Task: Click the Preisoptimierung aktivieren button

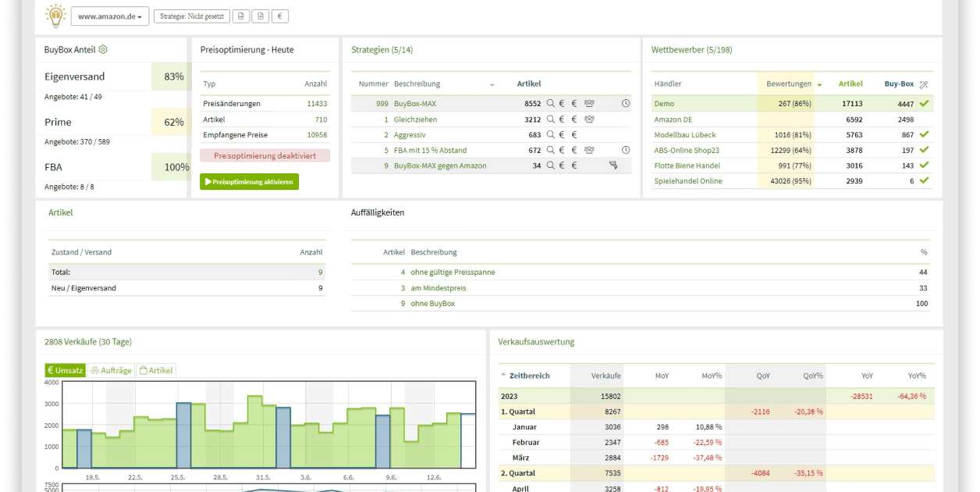Action: [x=249, y=181]
